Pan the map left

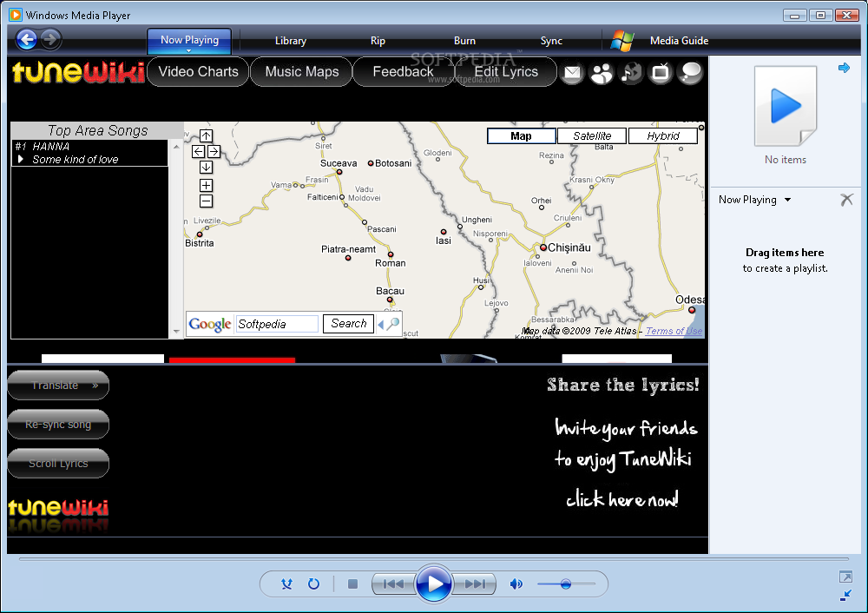pos(198,151)
